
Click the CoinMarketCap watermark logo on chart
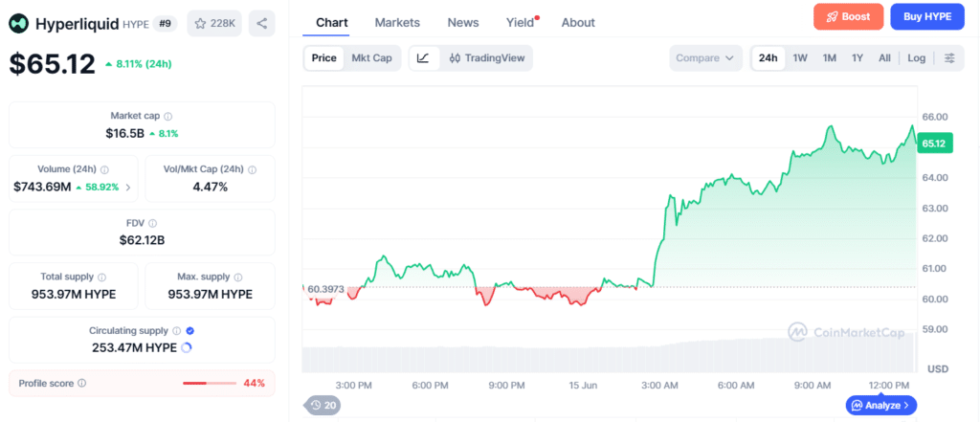[846, 332]
